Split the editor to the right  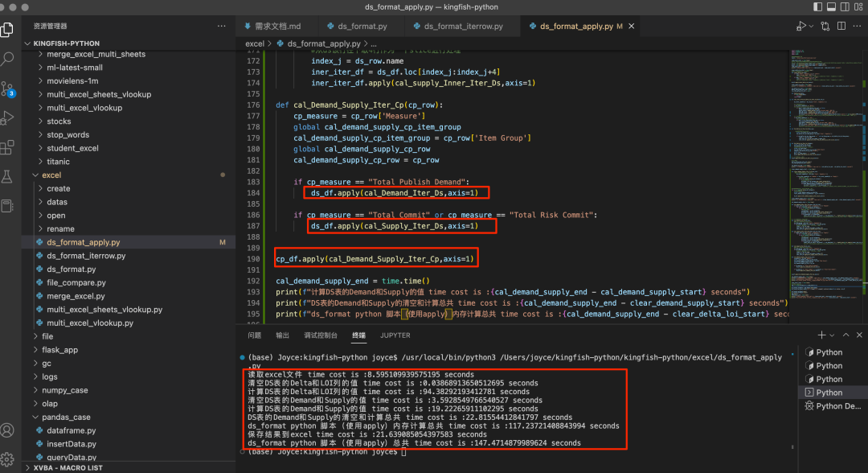[x=841, y=26]
